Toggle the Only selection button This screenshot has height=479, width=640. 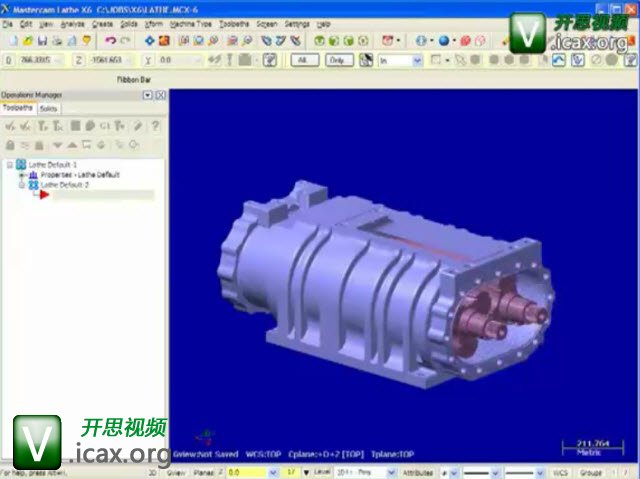(x=339, y=60)
